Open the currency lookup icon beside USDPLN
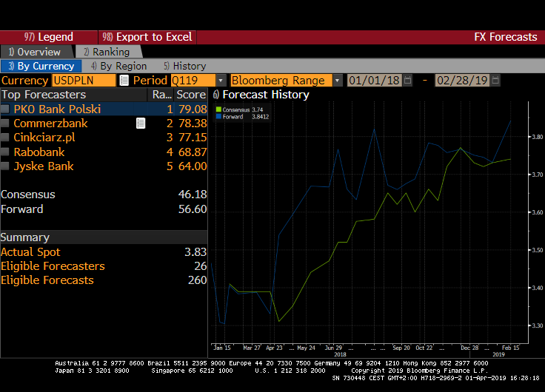Screen dimensions: 545x392 [x=124, y=80]
